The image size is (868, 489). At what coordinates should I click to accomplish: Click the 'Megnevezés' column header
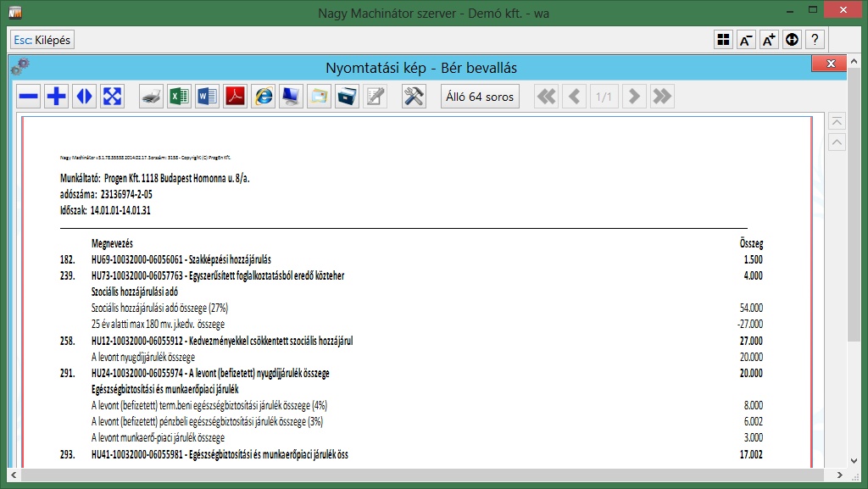point(113,243)
